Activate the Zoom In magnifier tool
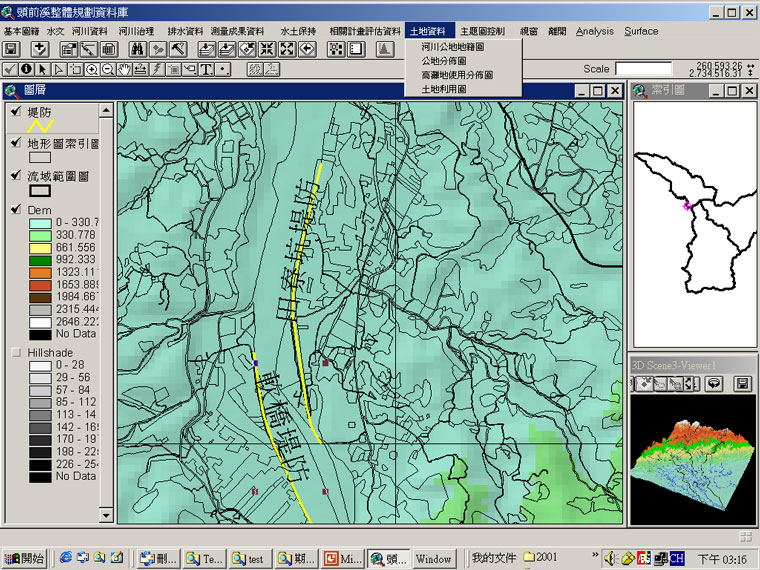Screen dimensions: 760x570 click(92, 69)
